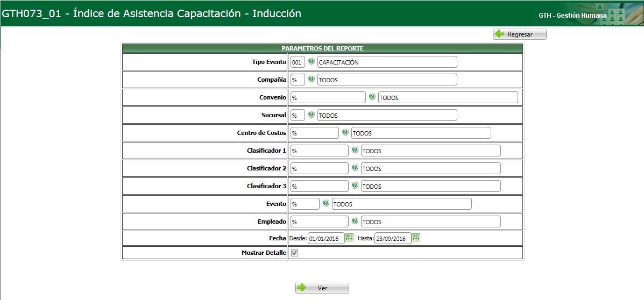644x300 pixels.
Task: Click the Hasta date input field
Action: (392, 238)
